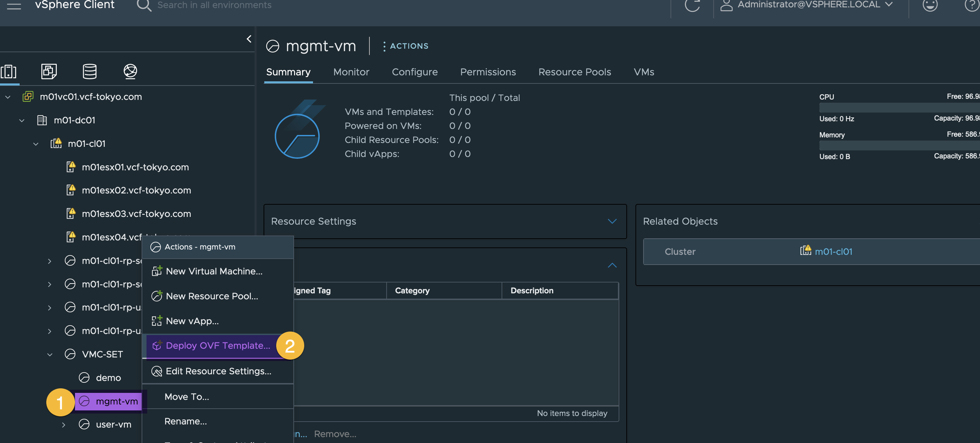The image size is (980, 443).
Task: Select the vCenter m01vc01.vcf-tokyo.com icon
Action: [x=28, y=97]
